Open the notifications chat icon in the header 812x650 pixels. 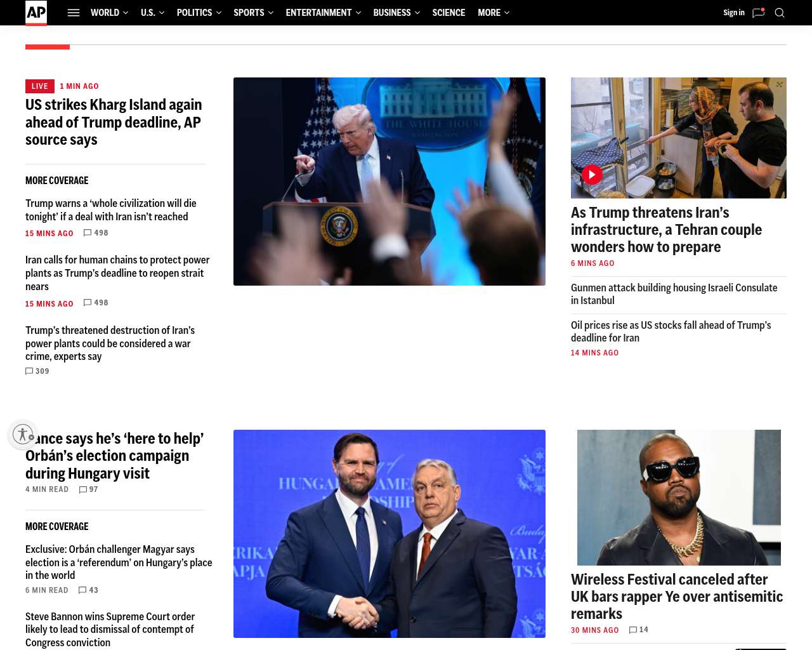tap(758, 13)
